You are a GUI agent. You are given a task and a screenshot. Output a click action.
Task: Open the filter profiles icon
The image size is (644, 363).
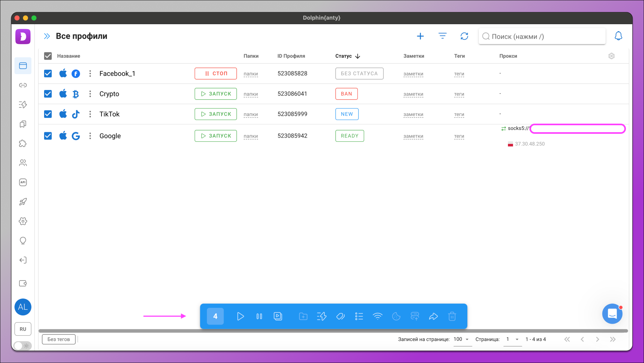pos(443,36)
